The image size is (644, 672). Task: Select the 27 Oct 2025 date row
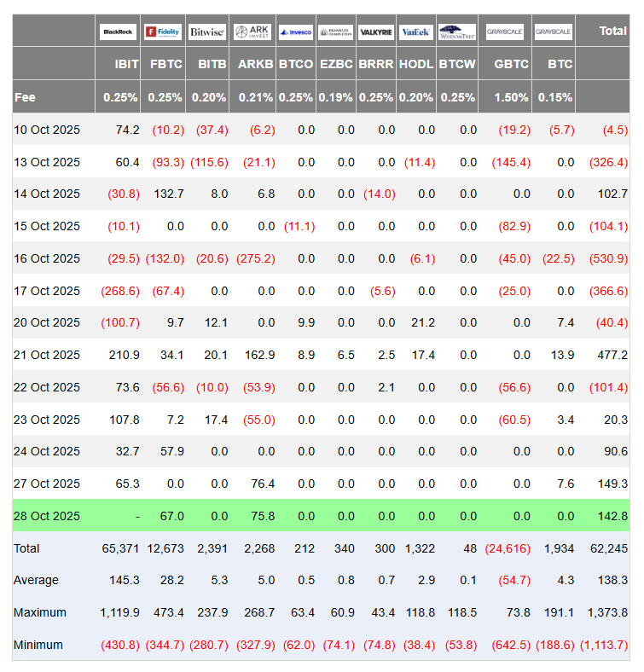click(x=321, y=484)
